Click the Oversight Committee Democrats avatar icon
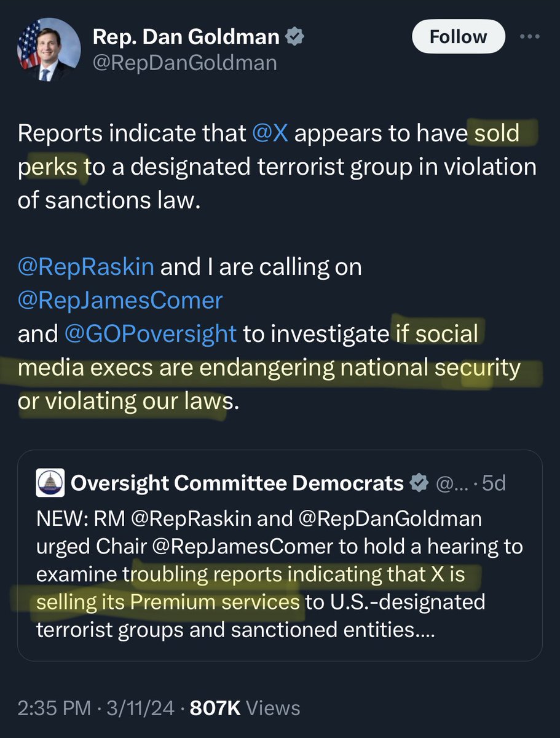560x738 pixels. 49,483
